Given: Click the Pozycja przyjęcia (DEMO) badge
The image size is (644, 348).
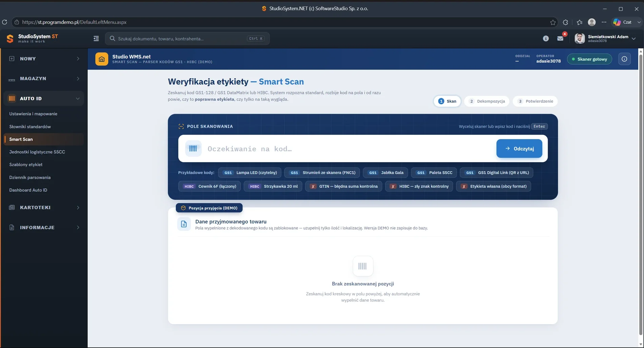Looking at the screenshot, I should click(209, 208).
